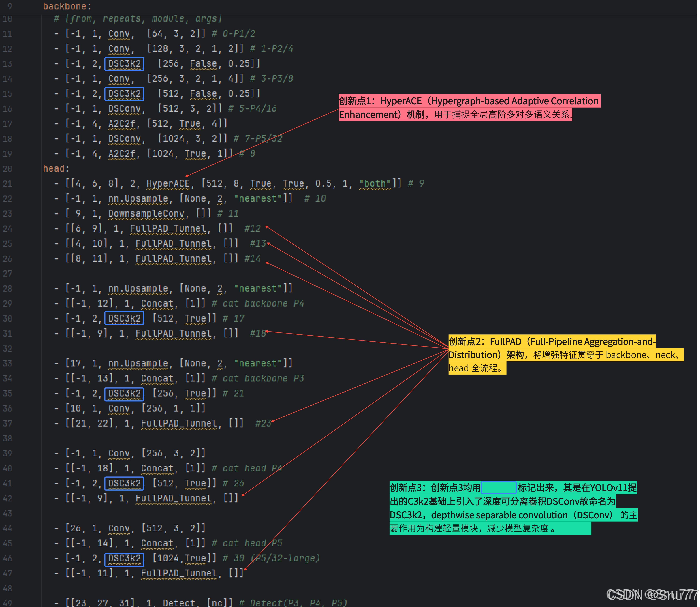Viewport: 700px width, 607px height.
Task: Click line number 37 in the gutter
Action: point(7,423)
